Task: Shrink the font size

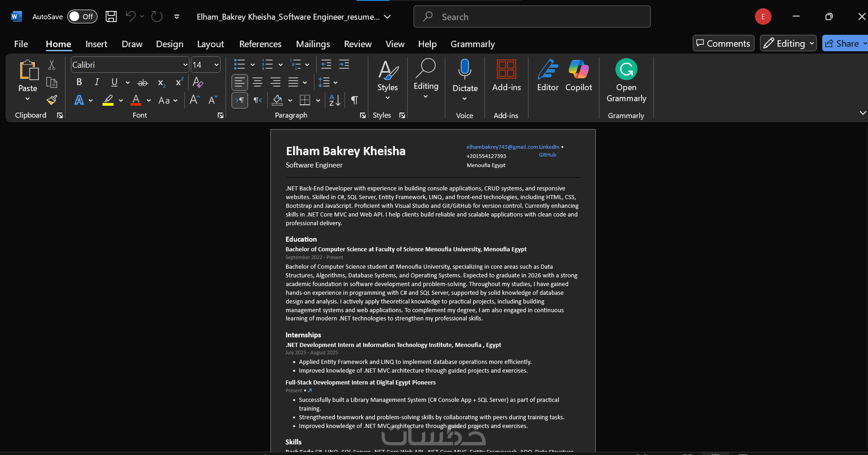Action: [x=213, y=100]
